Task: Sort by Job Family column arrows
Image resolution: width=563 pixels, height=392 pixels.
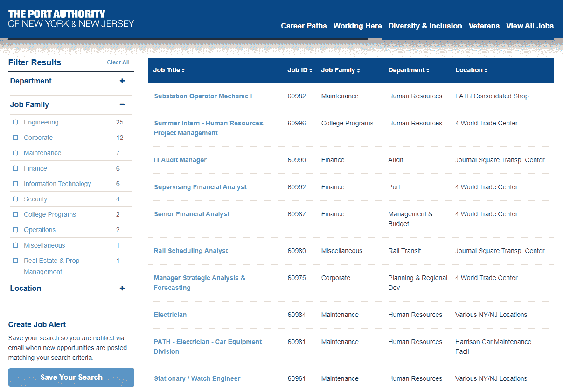Action: pyautogui.click(x=358, y=70)
